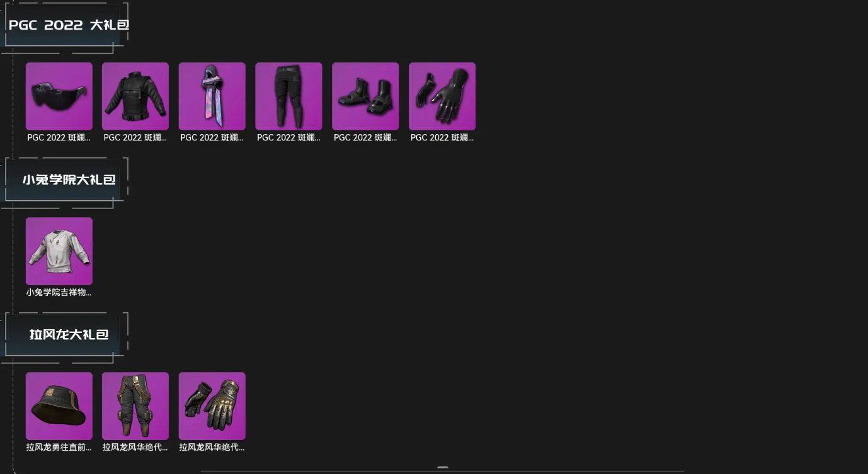The image size is (868, 474).
Task: Select the PGC 2022 black jacket item
Action: click(x=135, y=96)
